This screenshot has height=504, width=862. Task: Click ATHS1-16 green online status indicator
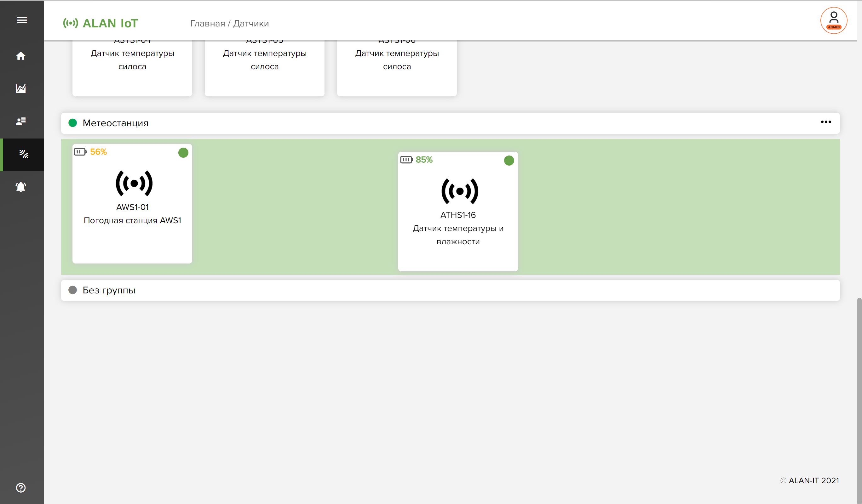click(509, 161)
